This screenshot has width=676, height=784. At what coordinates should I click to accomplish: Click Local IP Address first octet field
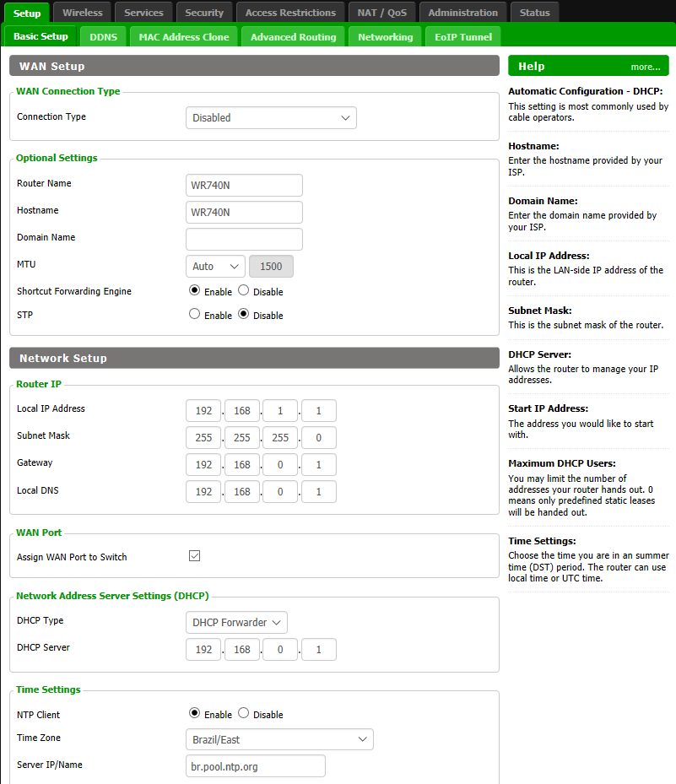coord(203,411)
